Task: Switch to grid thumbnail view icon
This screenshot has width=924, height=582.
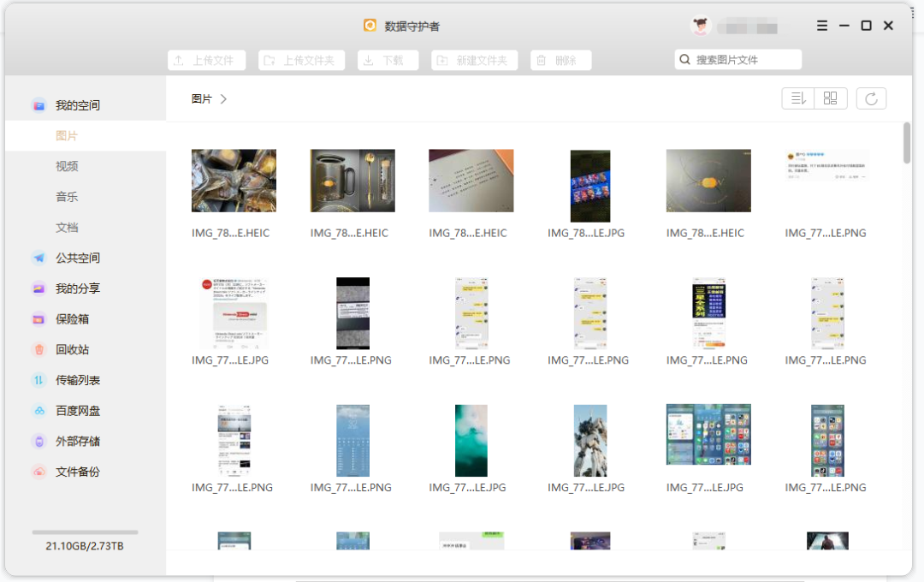Action: click(x=830, y=98)
